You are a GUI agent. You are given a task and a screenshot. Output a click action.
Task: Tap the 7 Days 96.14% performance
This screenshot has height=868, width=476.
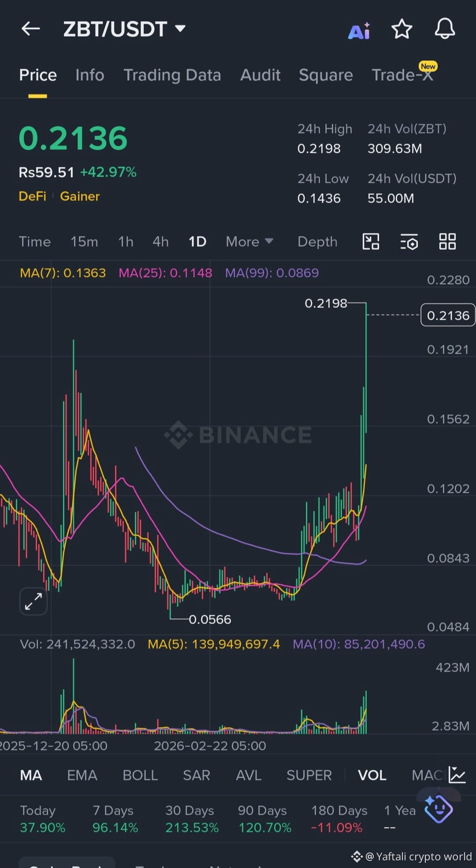(x=115, y=819)
